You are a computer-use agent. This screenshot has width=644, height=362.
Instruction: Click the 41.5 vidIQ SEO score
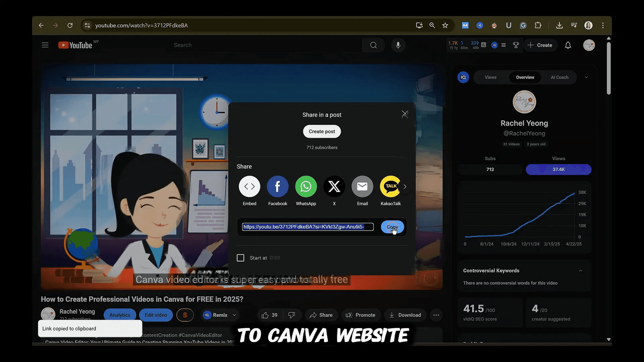473,309
